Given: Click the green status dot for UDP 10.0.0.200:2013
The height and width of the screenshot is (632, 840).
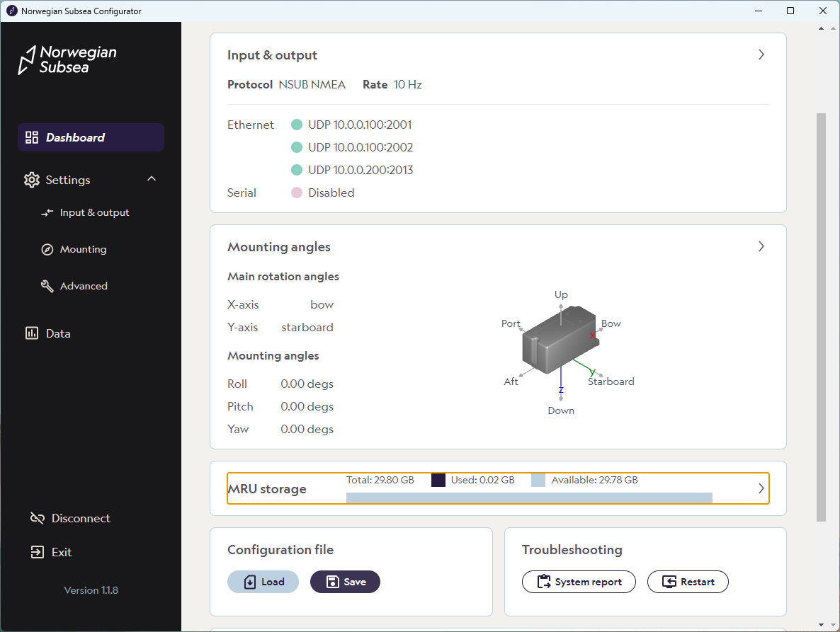Looking at the screenshot, I should [x=296, y=170].
